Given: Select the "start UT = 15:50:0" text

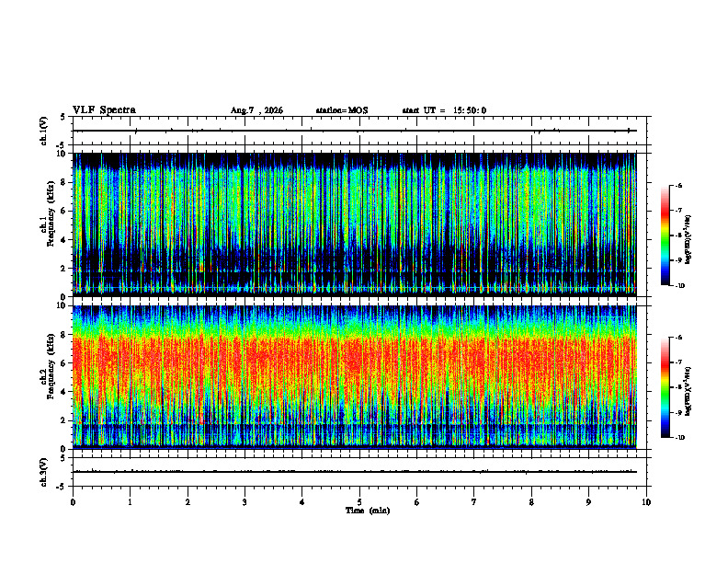Looking at the screenshot, I should pos(444,110).
